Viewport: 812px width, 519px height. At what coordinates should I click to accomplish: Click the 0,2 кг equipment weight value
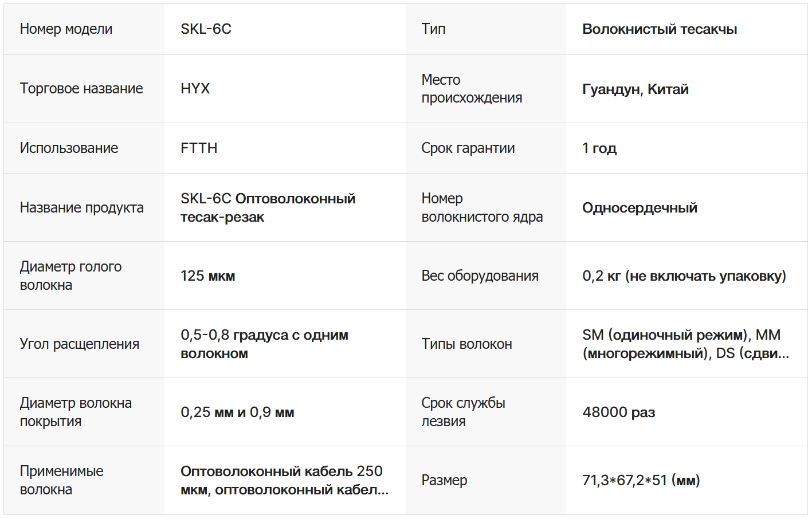[684, 276]
